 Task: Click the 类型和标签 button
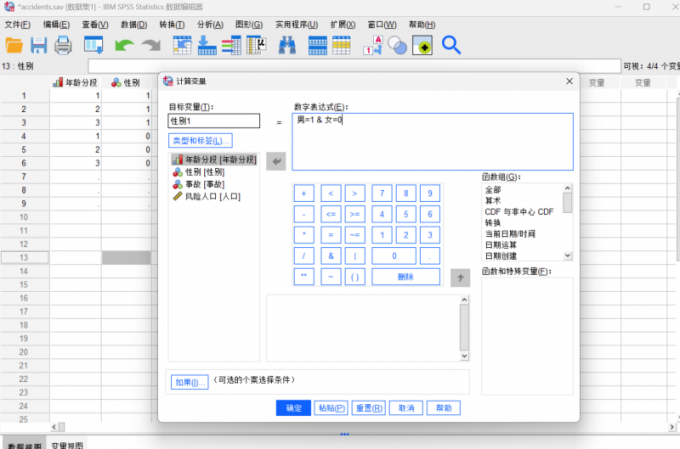click(201, 141)
